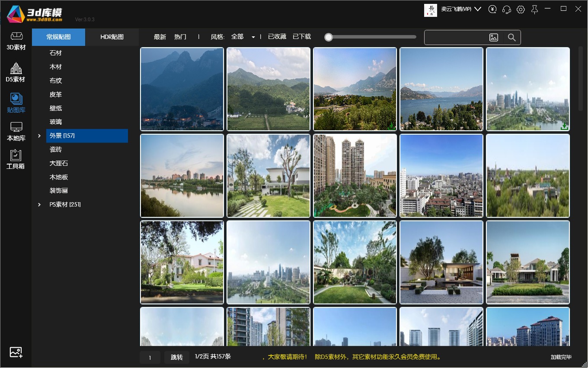Switch to the HDR贴图 tab
The width and height of the screenshot is (588, 368).
click(x=112, y=37)
